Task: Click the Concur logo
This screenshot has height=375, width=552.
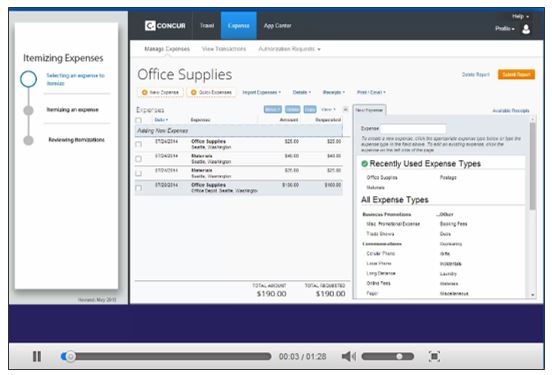Action: pyautogui.click(x=165, y=25)
